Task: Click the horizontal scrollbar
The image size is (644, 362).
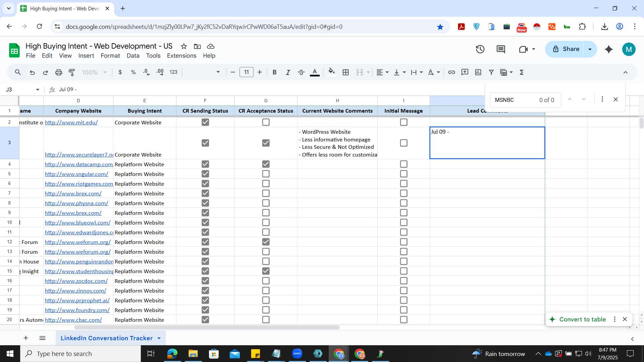Action: [207, 327]
